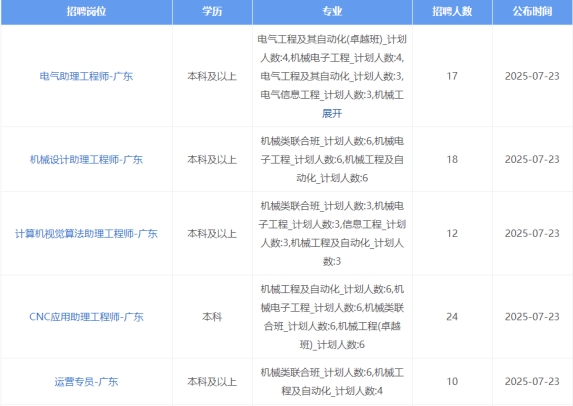The image size is (573, 406).
Task: Click 2025-07-23 date in 电气助理工程师 row
Action: pos(532,76)
